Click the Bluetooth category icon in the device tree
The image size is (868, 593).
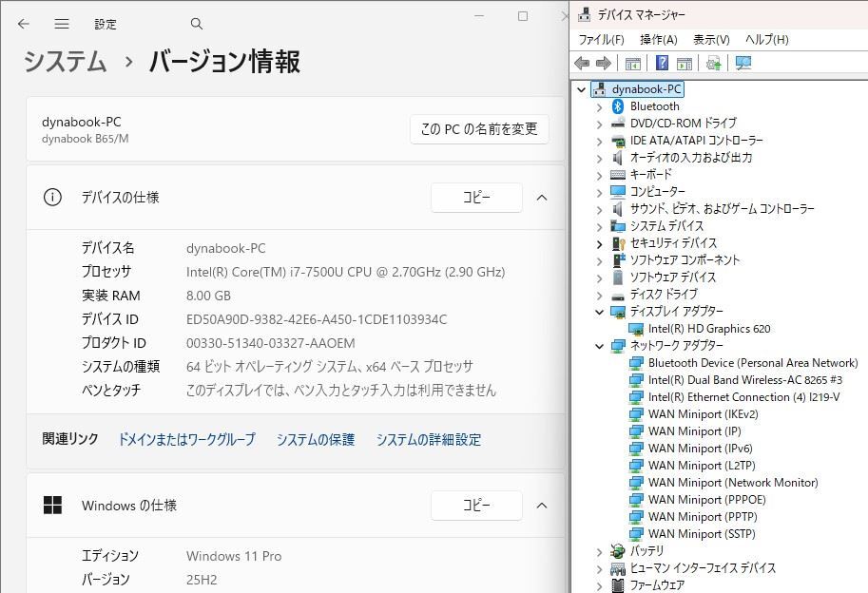(x=618, y=106)
